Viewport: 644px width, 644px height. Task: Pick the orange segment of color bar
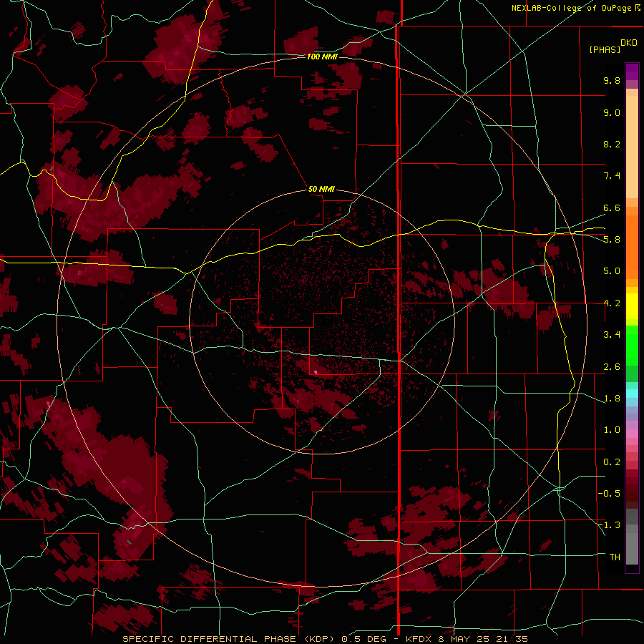[x=632, y=247]
